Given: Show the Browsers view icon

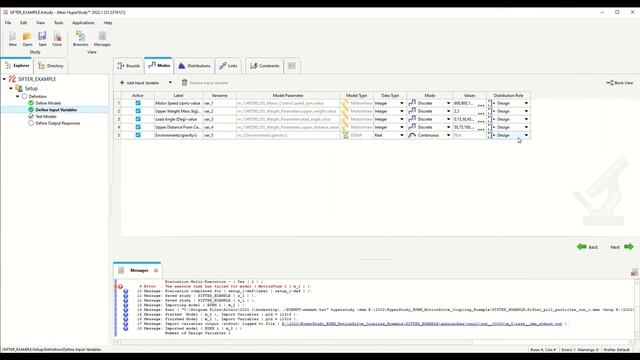Looking at the screenshot, I should [80, 36].
